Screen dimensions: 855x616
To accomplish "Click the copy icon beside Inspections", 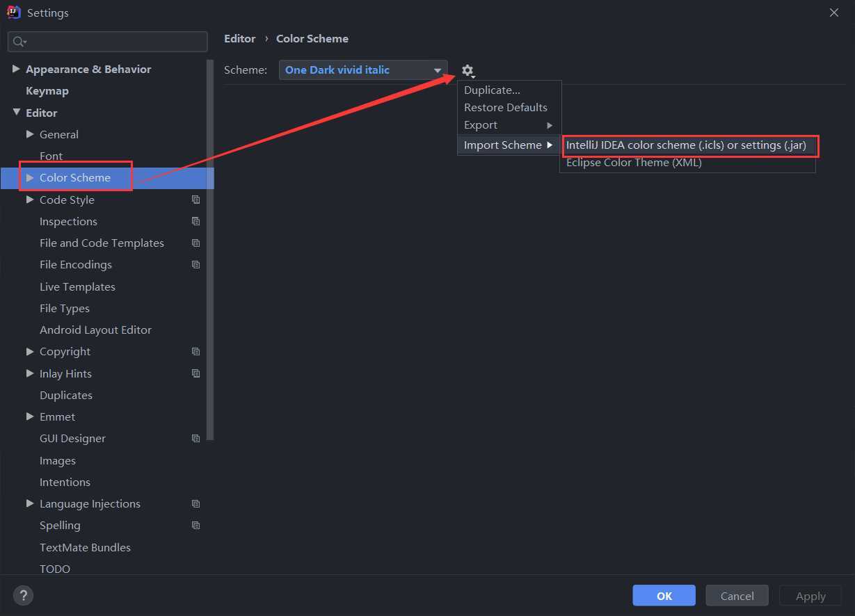I will coord(195,221).
